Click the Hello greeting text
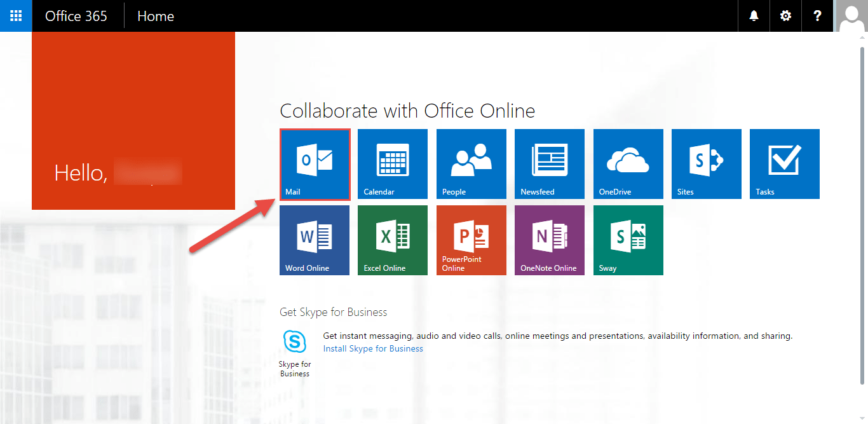Screen dimensions: 868x424 tap(81, 173)
